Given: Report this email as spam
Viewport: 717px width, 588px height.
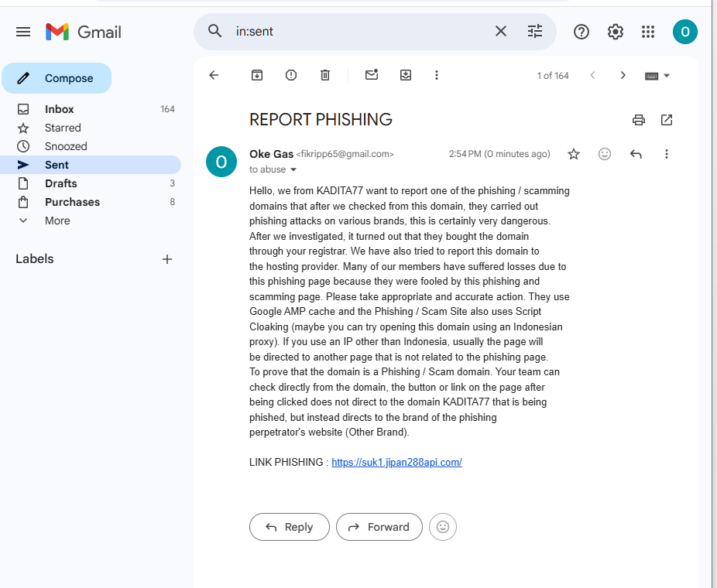Looking at the screenshot, I should (291, 75).
